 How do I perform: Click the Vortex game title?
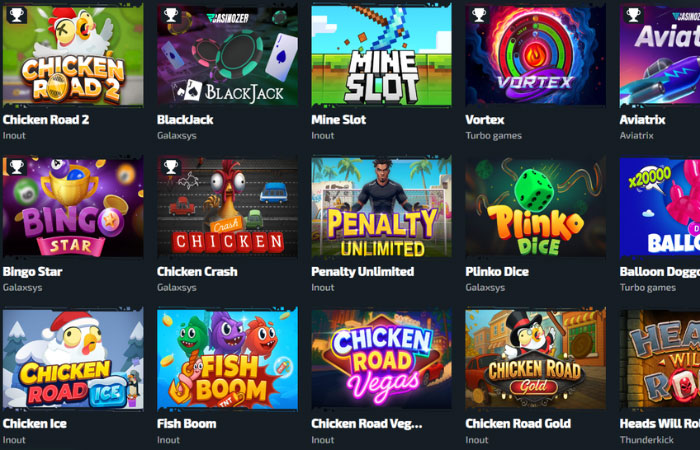click(485, 120)
